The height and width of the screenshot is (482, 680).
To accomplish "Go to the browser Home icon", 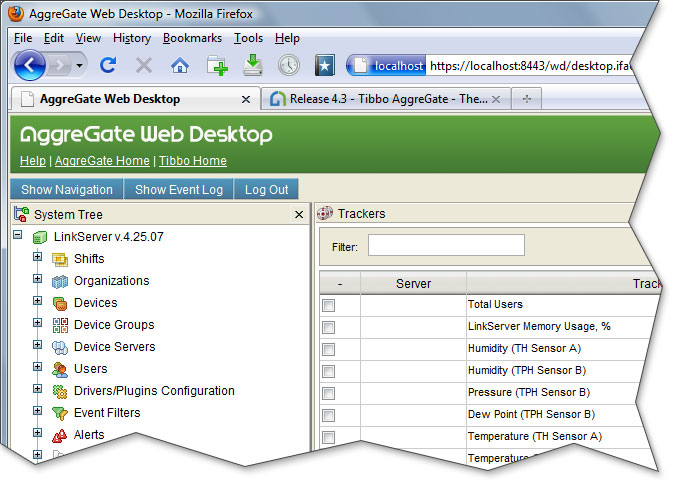I will click(x=180, y=66).
